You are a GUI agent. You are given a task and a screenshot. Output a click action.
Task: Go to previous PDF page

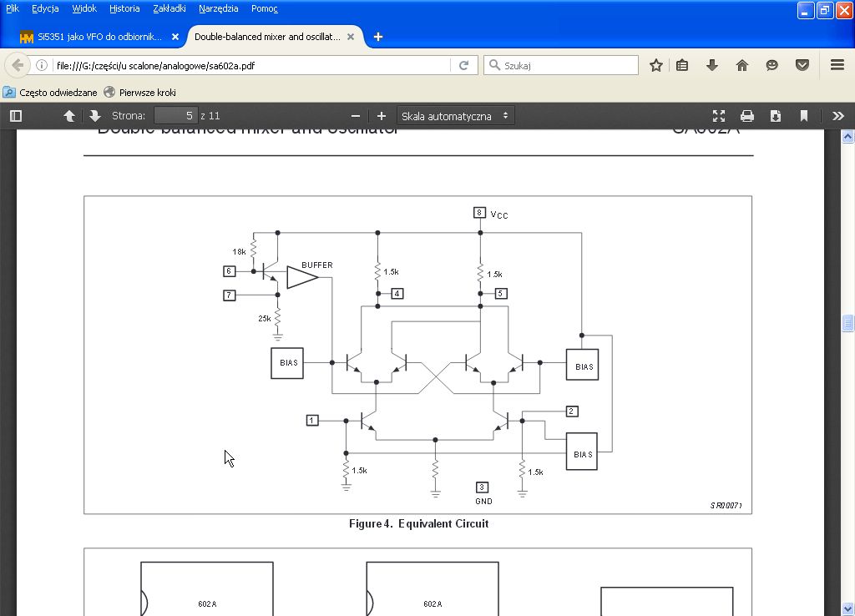[69, 116]
